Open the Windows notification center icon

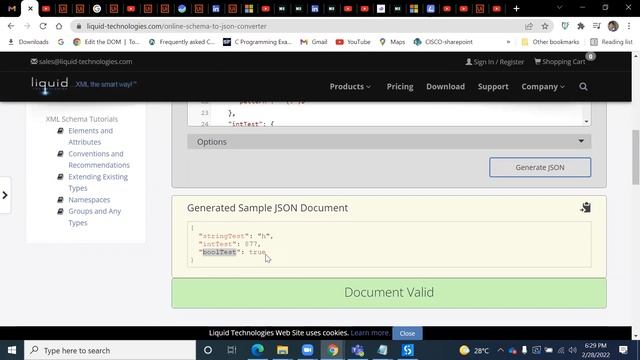(x=623, y=350)
